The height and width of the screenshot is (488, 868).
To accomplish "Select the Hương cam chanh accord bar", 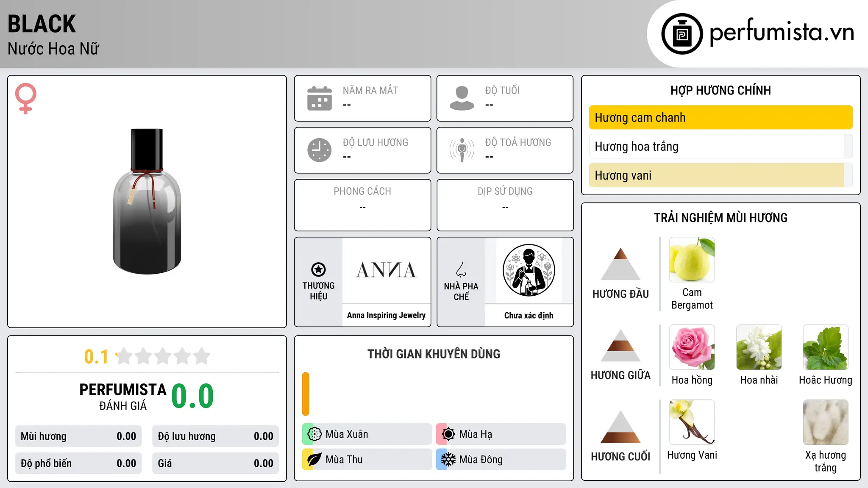I will coord(721,117).
